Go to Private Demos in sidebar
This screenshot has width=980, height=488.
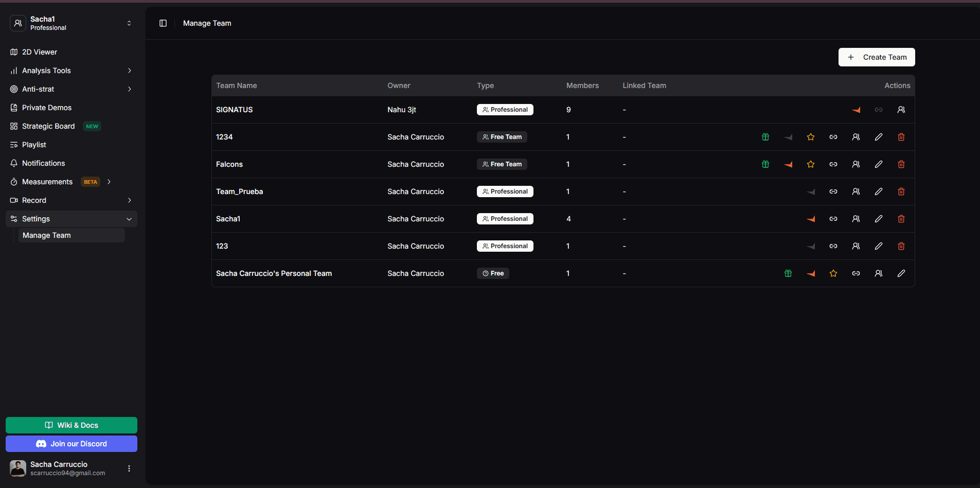(47, 108)
